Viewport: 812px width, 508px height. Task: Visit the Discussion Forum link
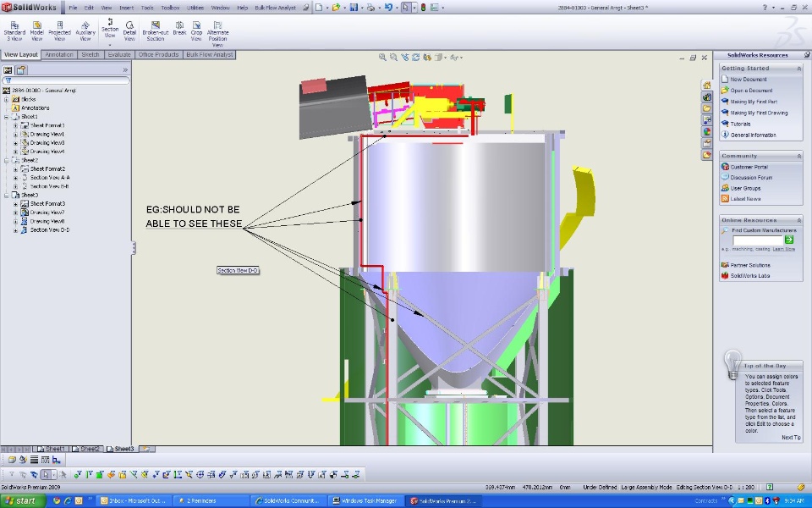(x=751, y=177)
